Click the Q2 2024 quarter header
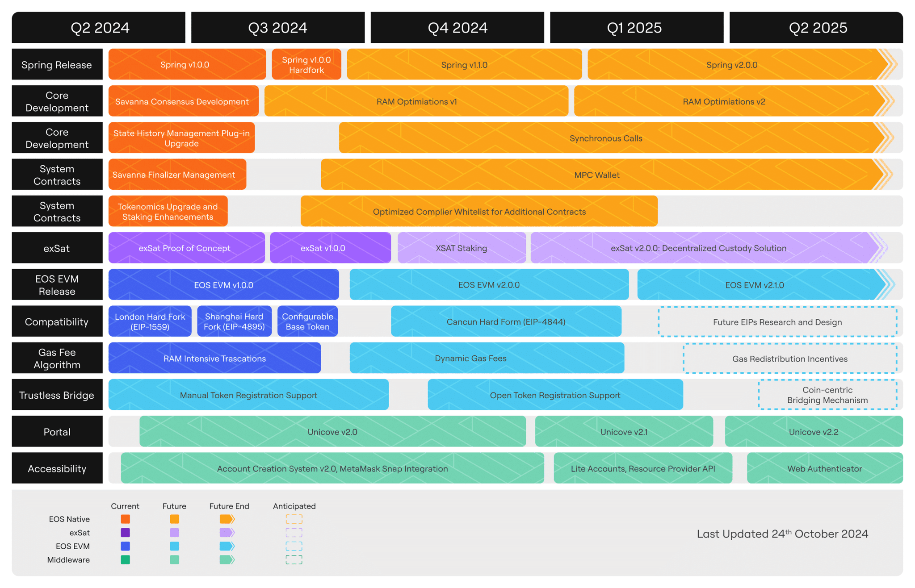The height and width of the screenshot is (588, 915). pos(99,28)
